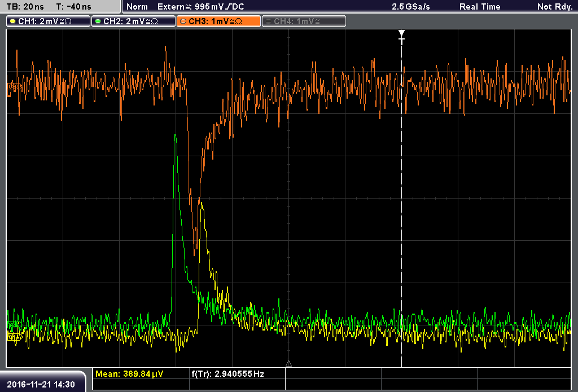Click the TB: 20 ns timebase readout

(25, 7)
